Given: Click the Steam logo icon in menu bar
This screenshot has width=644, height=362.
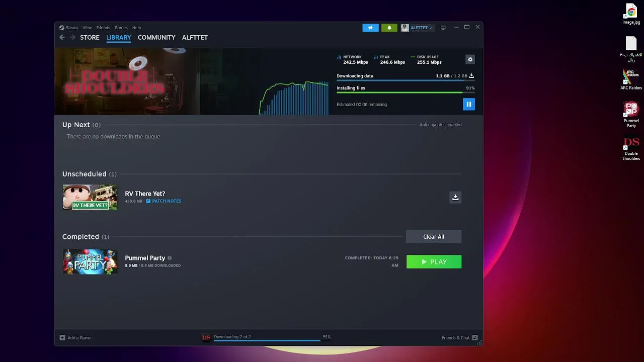Looking at the screenshot, I should click(62, 28).
